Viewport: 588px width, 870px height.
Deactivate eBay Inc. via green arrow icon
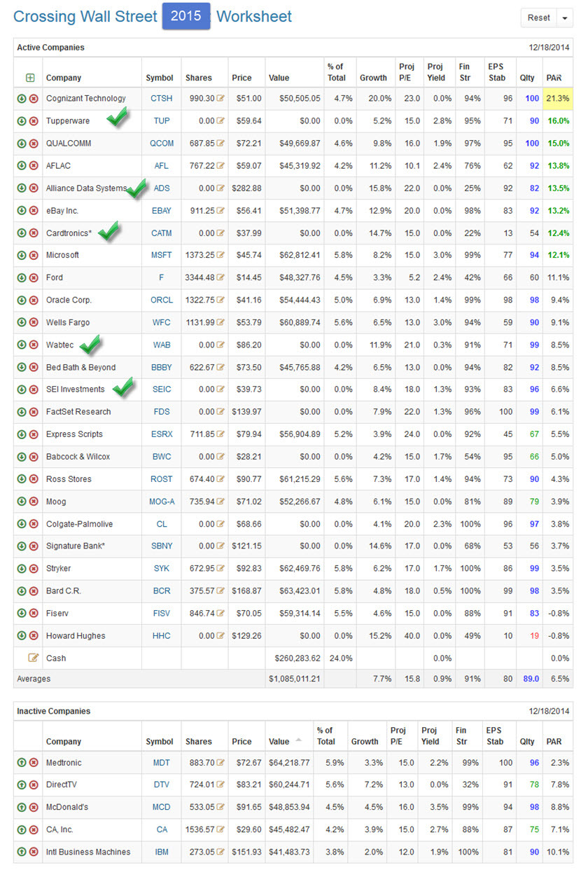point(22,211)
